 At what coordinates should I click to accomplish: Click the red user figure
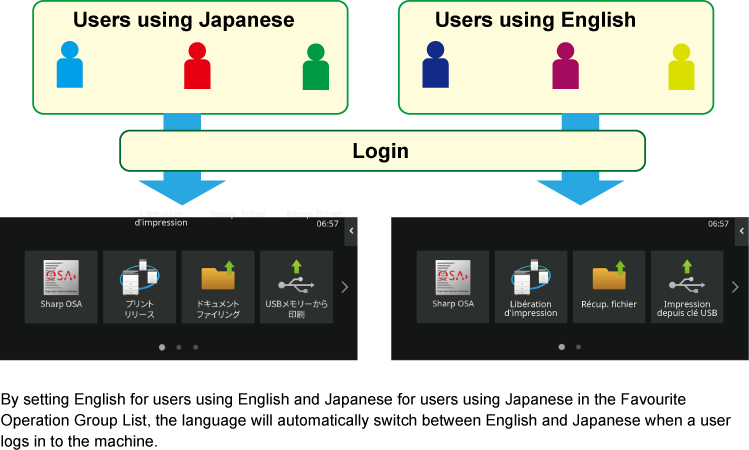(197, 65)
